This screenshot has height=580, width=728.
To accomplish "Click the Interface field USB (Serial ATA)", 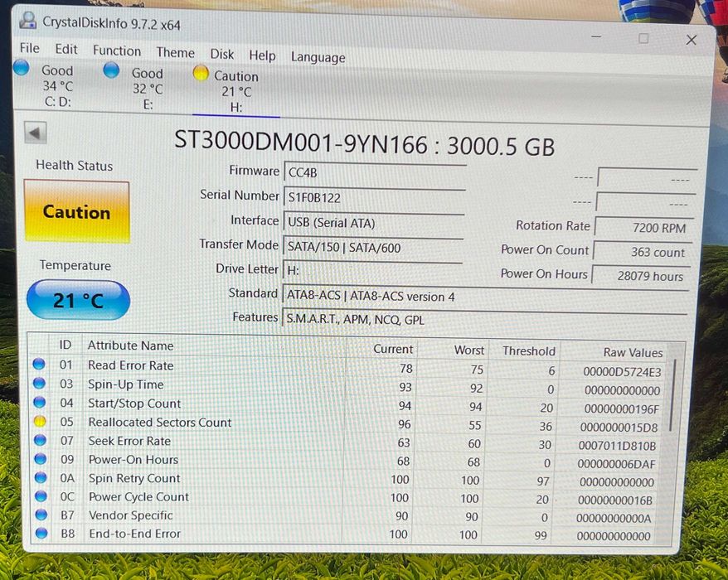I will tap(374, 224).
